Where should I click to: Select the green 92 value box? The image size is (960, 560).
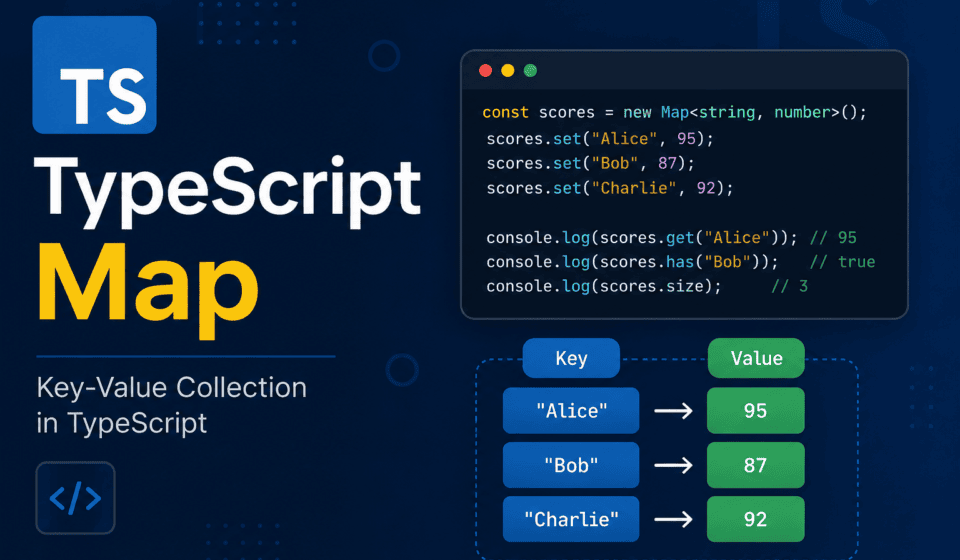coord(756,519)
